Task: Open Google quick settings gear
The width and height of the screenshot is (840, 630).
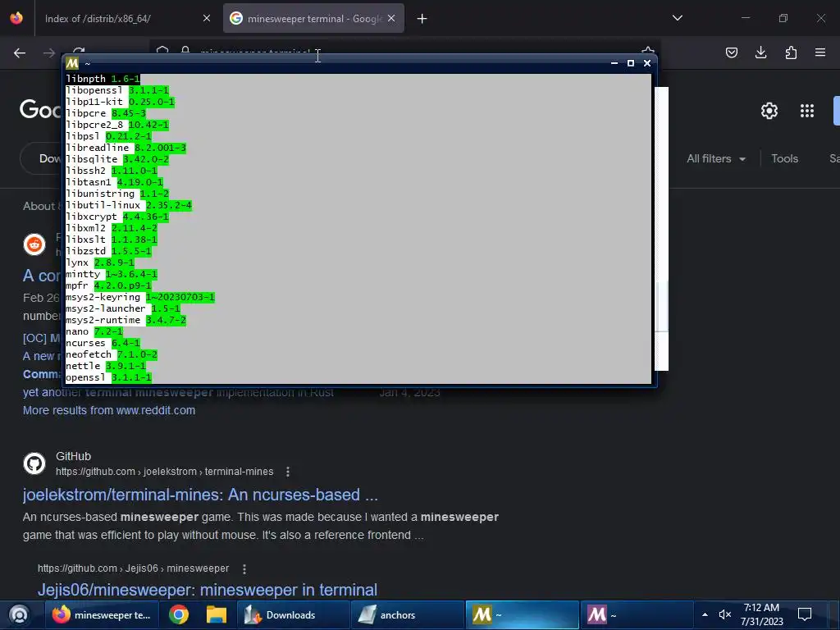Action: point(769,111)
